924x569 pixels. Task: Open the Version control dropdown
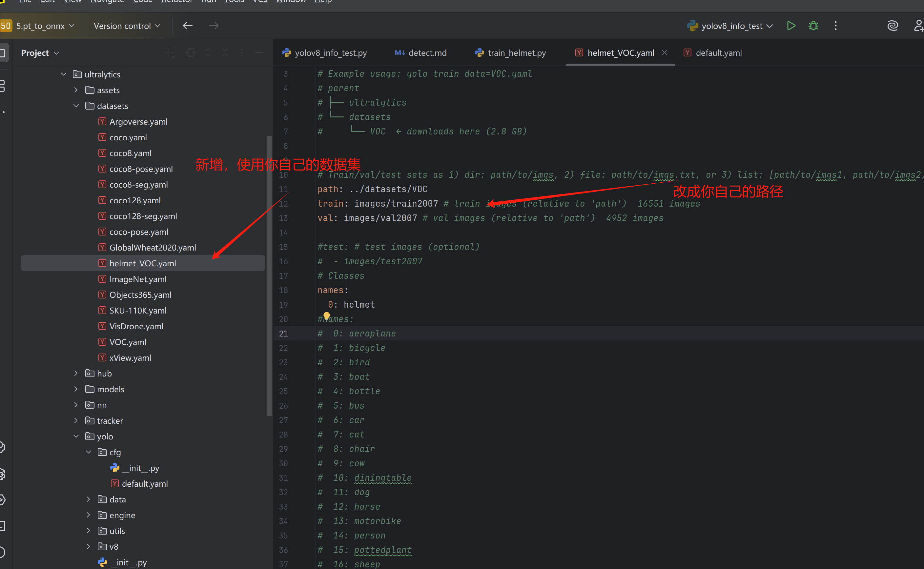[x=127, y=26]
